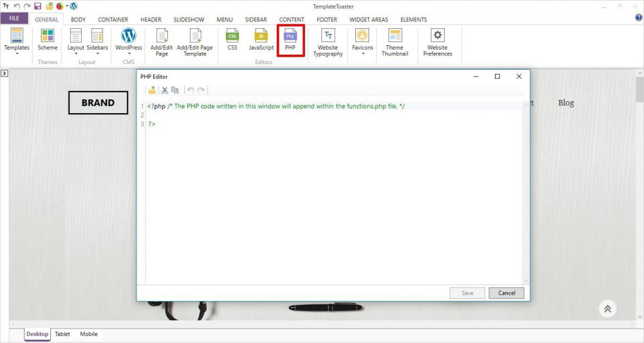Select the GENERAL ribbon tab
The height and width of the screenshot is (343, 644).
click(x=47, y=19)
